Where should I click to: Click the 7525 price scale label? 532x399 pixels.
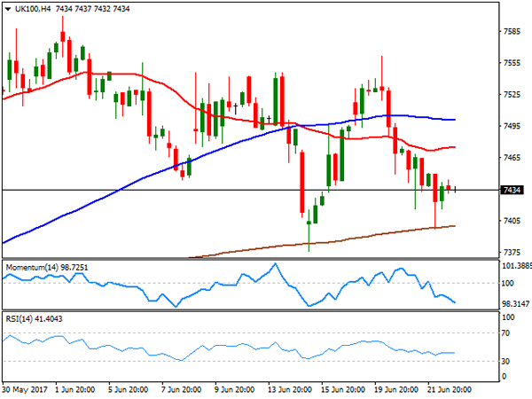[x=512, y=95]
